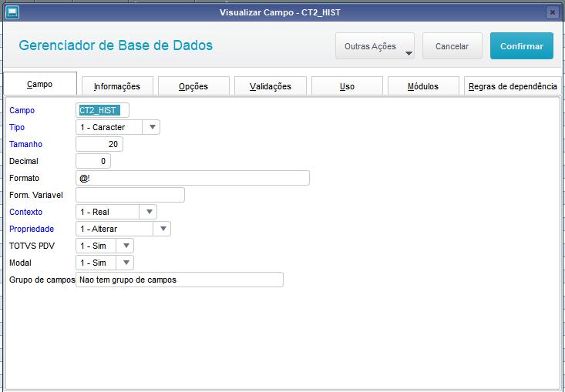Click the Decimal label
The width and height of the screenshot is (565, 392).
pyautogui.click(x=24, y=161)
